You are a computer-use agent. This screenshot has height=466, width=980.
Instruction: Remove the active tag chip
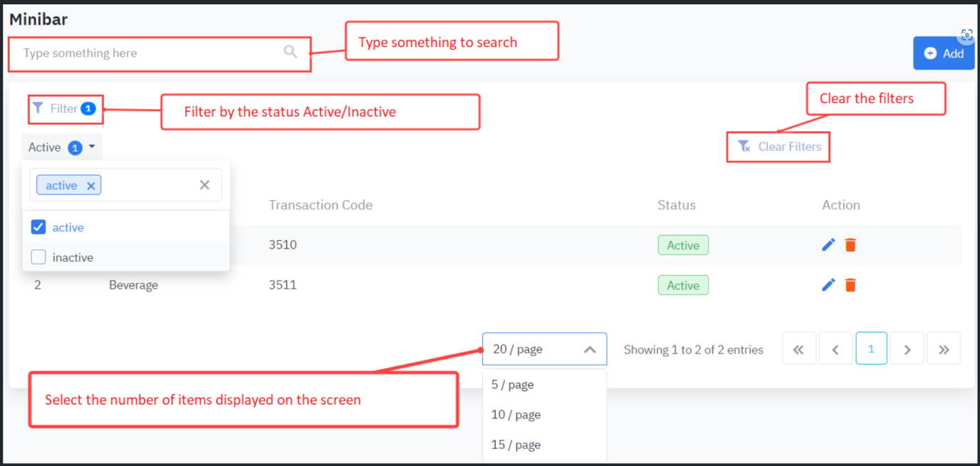pos(90,186)
